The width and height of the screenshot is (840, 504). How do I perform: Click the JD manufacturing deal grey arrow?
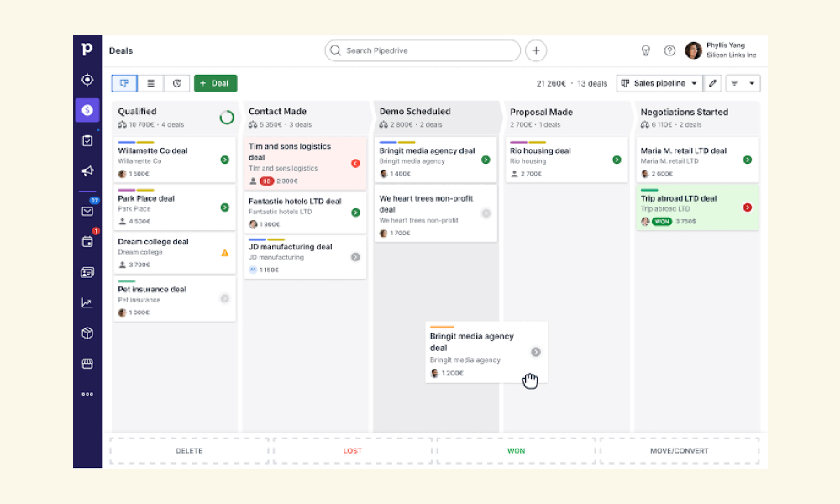(355, 257)
